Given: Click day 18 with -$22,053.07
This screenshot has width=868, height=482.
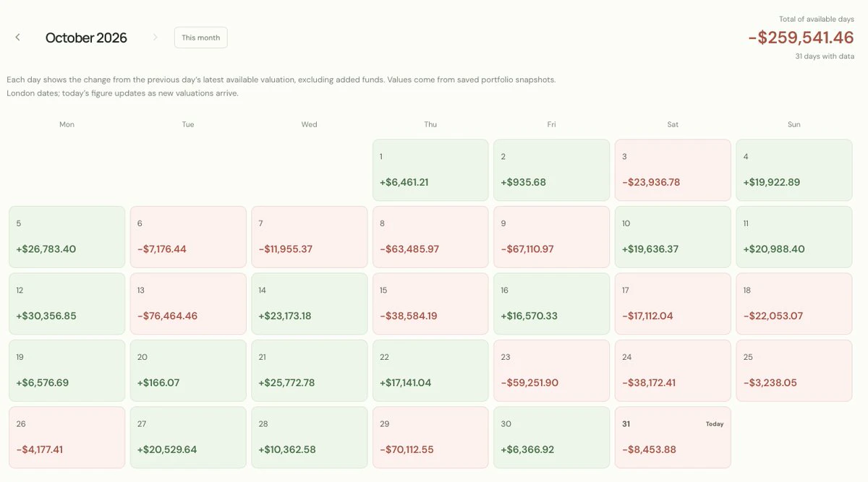Looking at the screenshot, I should [794, 304].
